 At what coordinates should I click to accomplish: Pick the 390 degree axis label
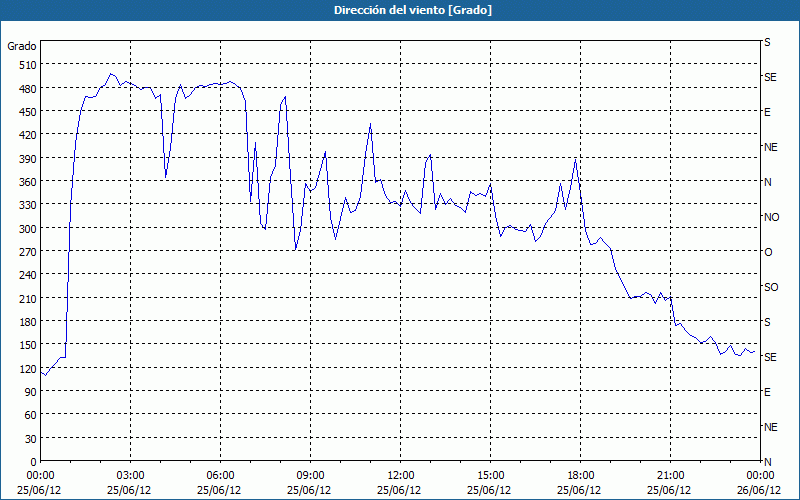click(x=28, y=159)
